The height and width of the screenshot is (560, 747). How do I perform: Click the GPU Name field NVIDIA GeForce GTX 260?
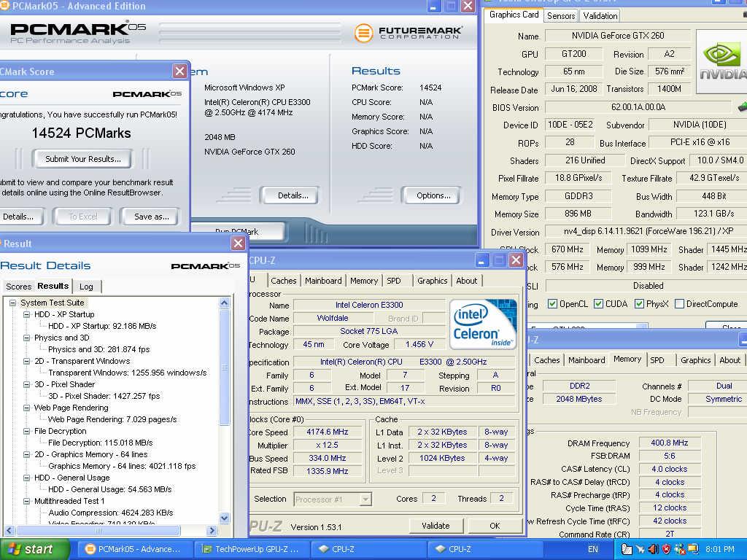click(617, 35)
